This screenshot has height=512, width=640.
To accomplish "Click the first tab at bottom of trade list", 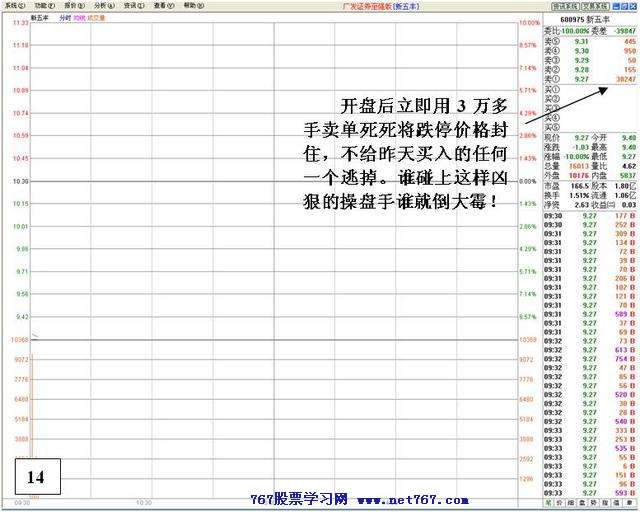I will (x=549, y=504).
